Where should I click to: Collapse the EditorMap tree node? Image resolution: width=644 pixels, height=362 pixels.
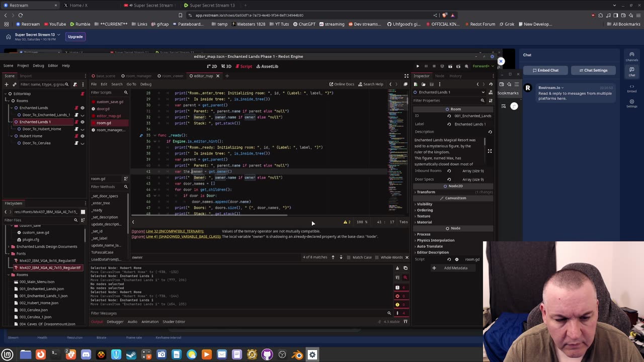5,94
